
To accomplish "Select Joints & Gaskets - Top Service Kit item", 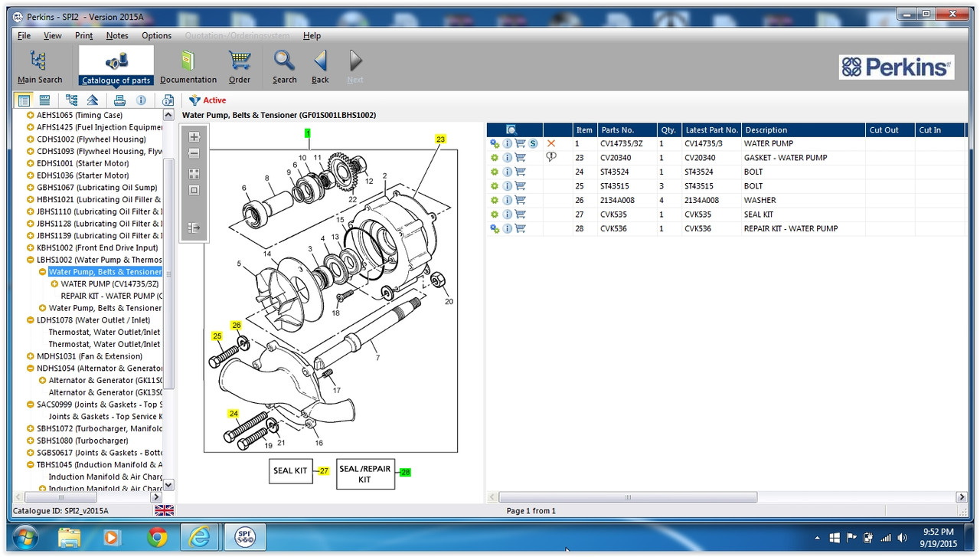I will tap(106, 417).
